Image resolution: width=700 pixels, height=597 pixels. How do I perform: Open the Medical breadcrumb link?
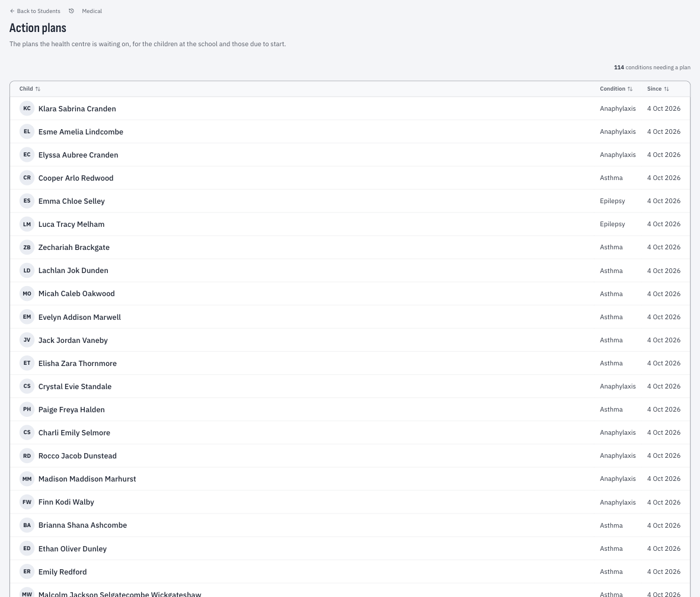(x=92, y=11)
